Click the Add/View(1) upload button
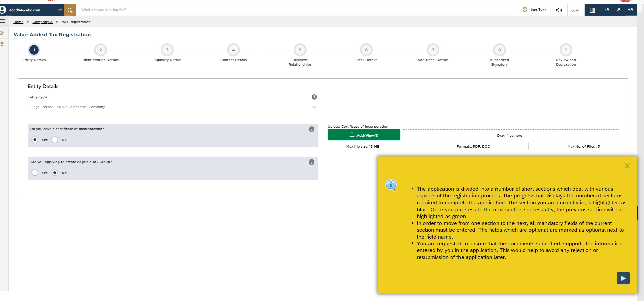Screen dimensions: 644x301 [x=364, y=135]
